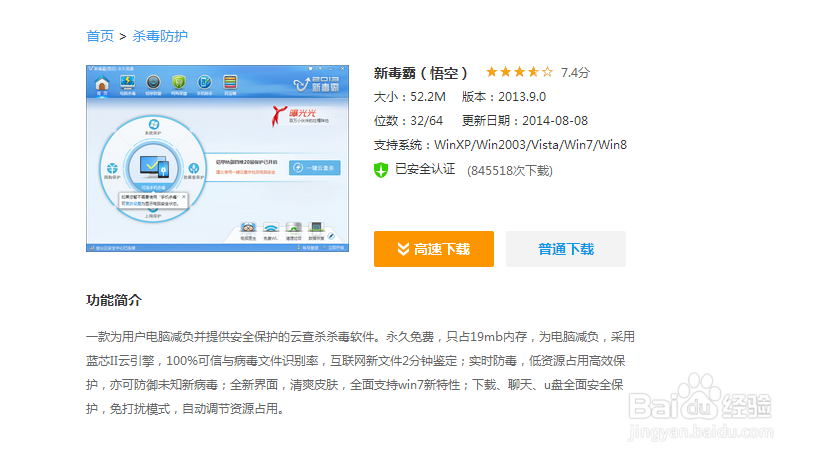819x460 pixels.
Task: Click the 7.4分 rating score
Action: pos(575,73)
